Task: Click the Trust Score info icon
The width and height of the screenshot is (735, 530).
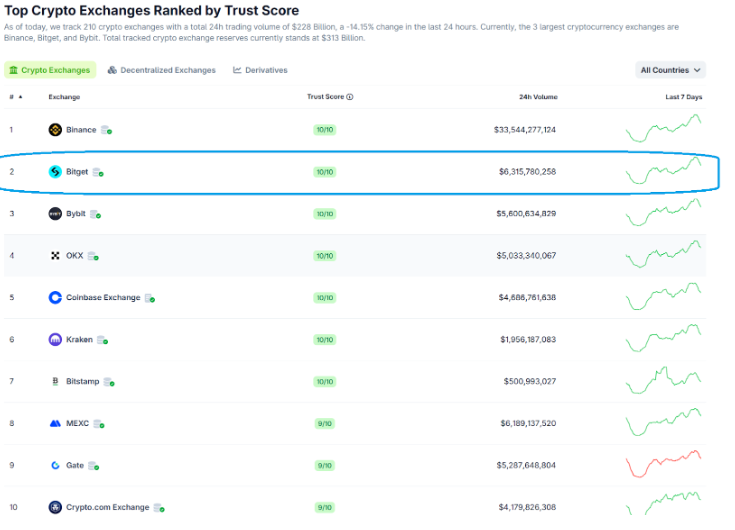Action: [x=350, y=97]
